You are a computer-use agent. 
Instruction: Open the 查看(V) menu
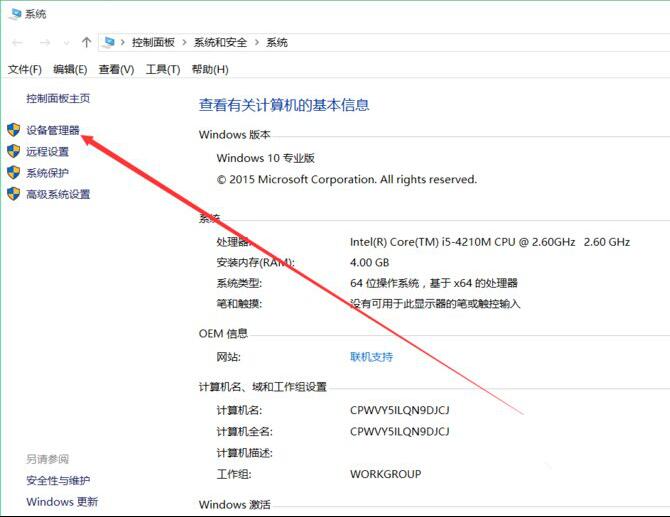116,69
